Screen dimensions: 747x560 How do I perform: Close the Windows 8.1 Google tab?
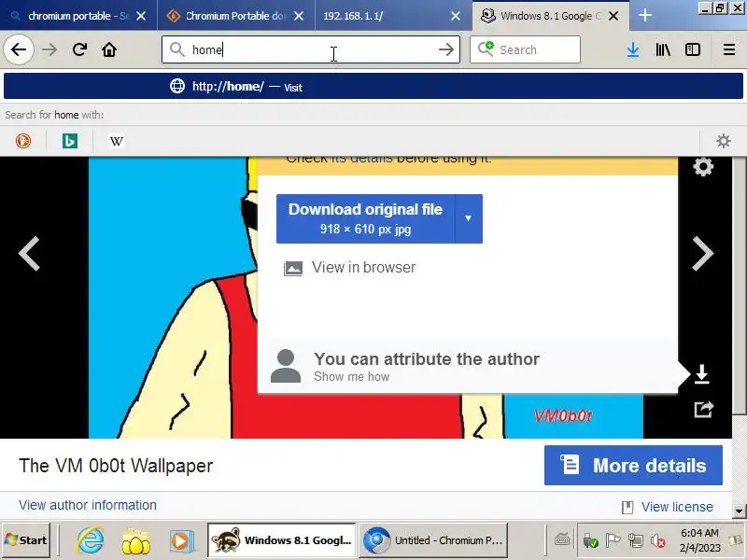(x=613, y=16)
